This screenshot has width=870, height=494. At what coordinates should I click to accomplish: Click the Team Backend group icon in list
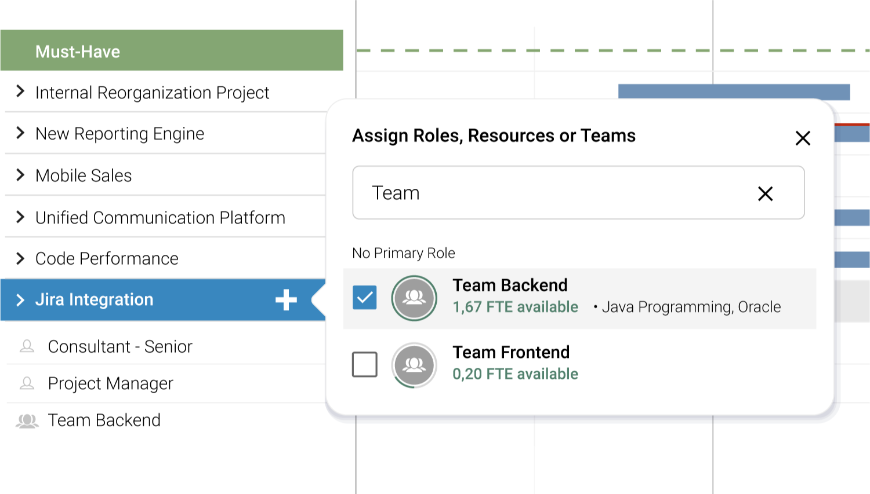pos(27,421)
